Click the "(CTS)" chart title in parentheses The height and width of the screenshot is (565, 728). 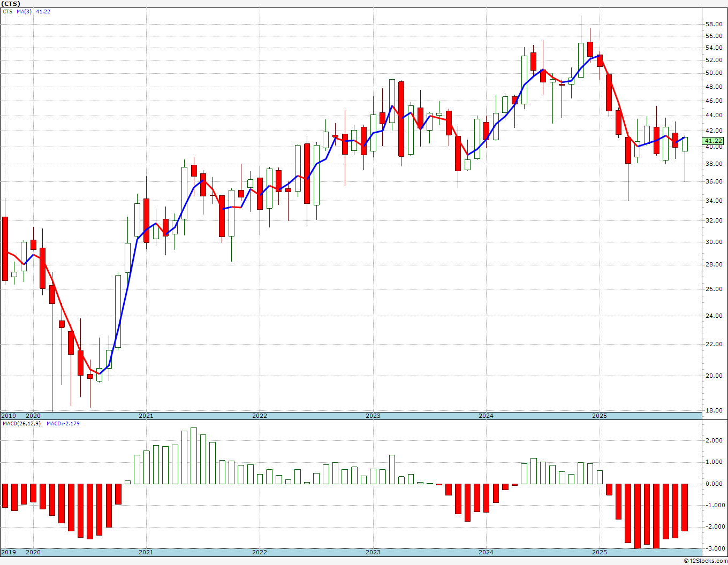pos(11,4)
